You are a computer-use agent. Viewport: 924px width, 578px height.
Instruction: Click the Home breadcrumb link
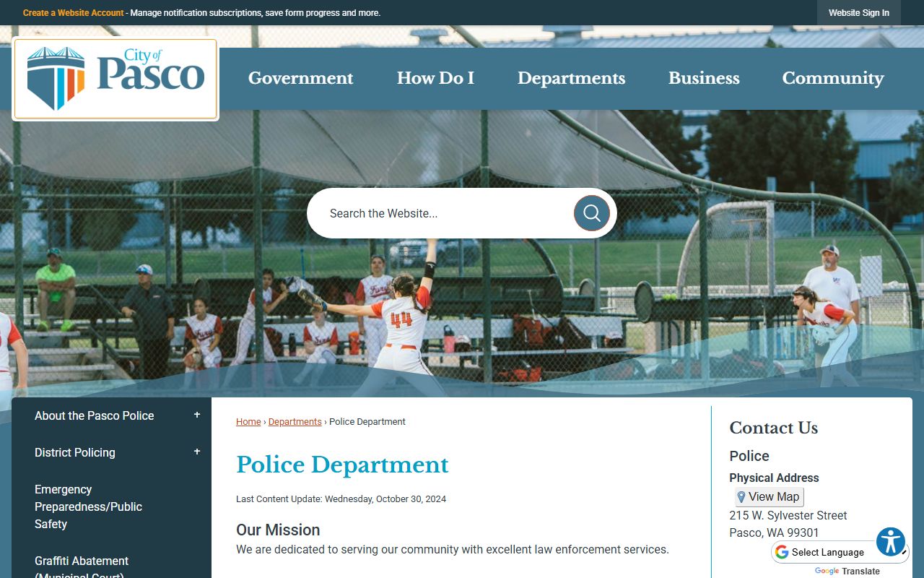[248, 422]
